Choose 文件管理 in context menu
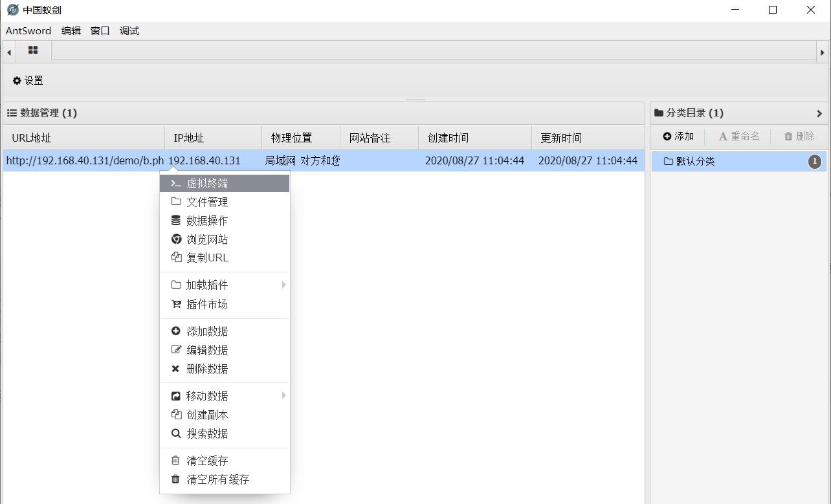831x504 pixels. point(225,203)
